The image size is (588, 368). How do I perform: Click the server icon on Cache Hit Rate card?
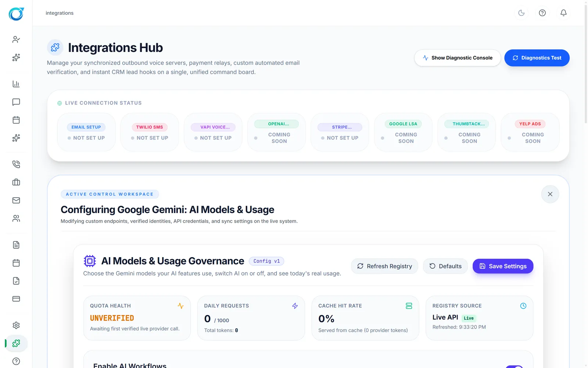coord(409,306)
